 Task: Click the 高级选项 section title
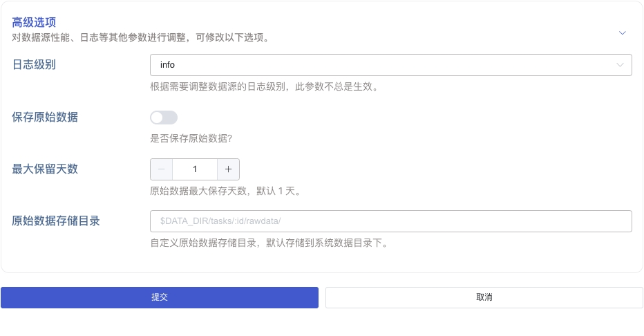coord(34,23)
